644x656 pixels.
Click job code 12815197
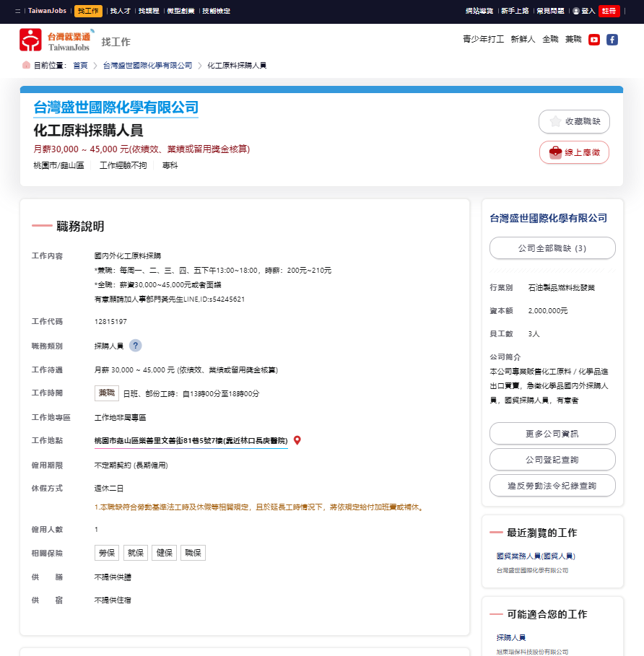[110, 321]
